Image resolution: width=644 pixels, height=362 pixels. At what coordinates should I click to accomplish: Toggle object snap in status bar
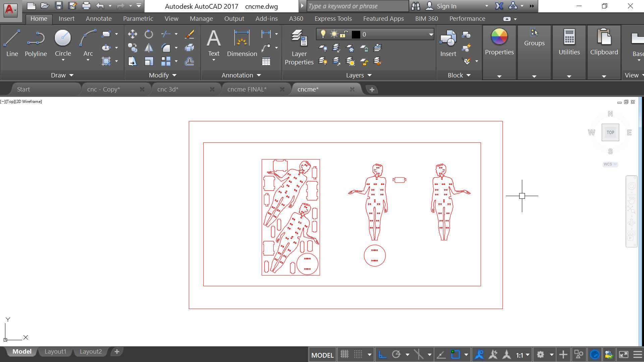click(455, 355)
